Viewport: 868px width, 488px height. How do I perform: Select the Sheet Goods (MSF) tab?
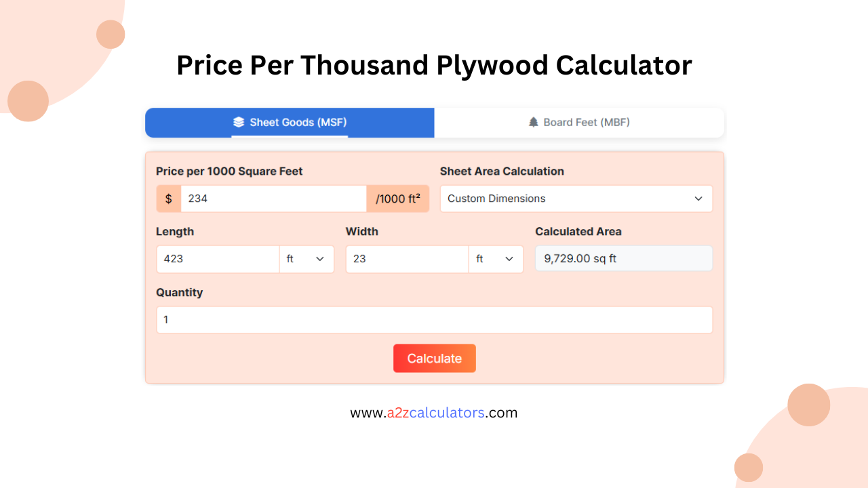[290, 122]
